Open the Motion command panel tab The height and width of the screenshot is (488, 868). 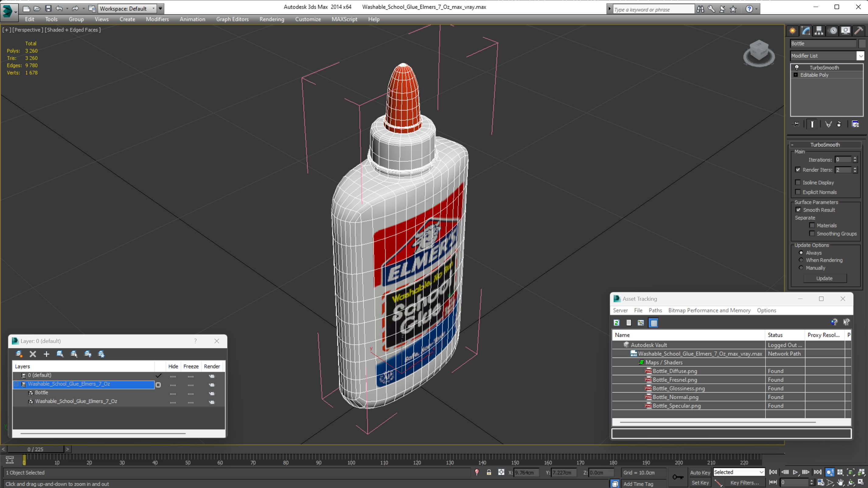pyautogui.click(x=833, y=31)
